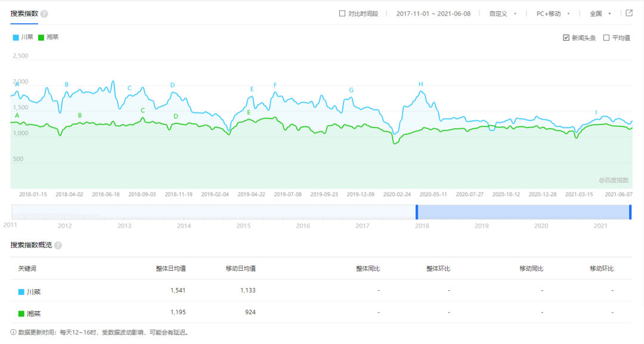The width and height of the screenshot is (644, 344).
Task: Enable the 对比时间段 comparison checkbox
Action: click(343, 13)
